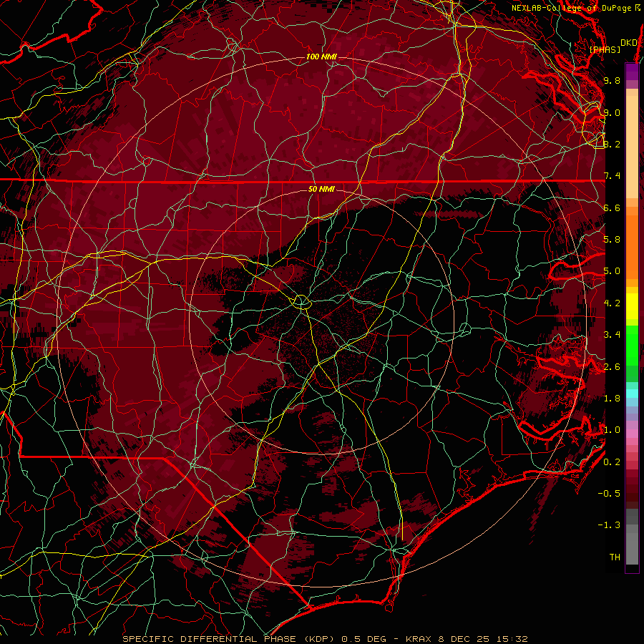The width and height of the screenshot is (644, 644).
Task: Click the 0.5 DEG elevation angle text
Action: tap(364, 639)
